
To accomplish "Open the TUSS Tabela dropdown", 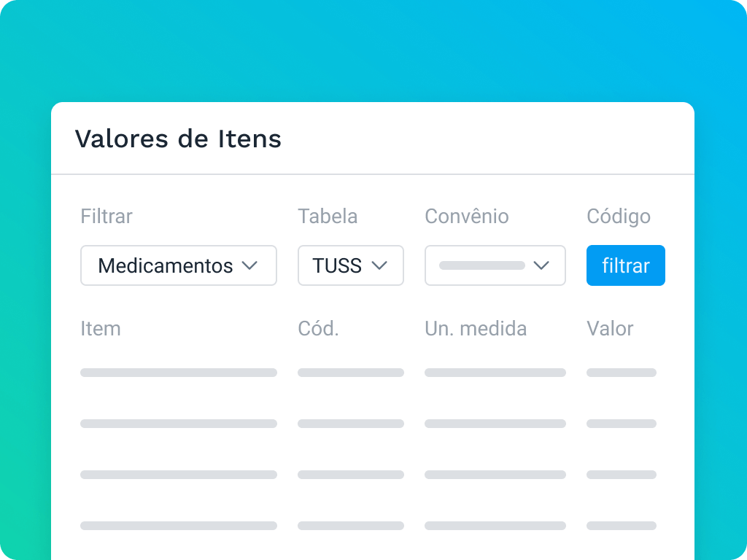I will coord(350,265).
